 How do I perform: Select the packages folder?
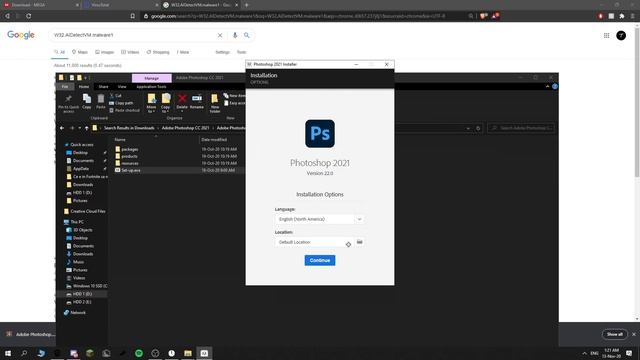point(129,149)
